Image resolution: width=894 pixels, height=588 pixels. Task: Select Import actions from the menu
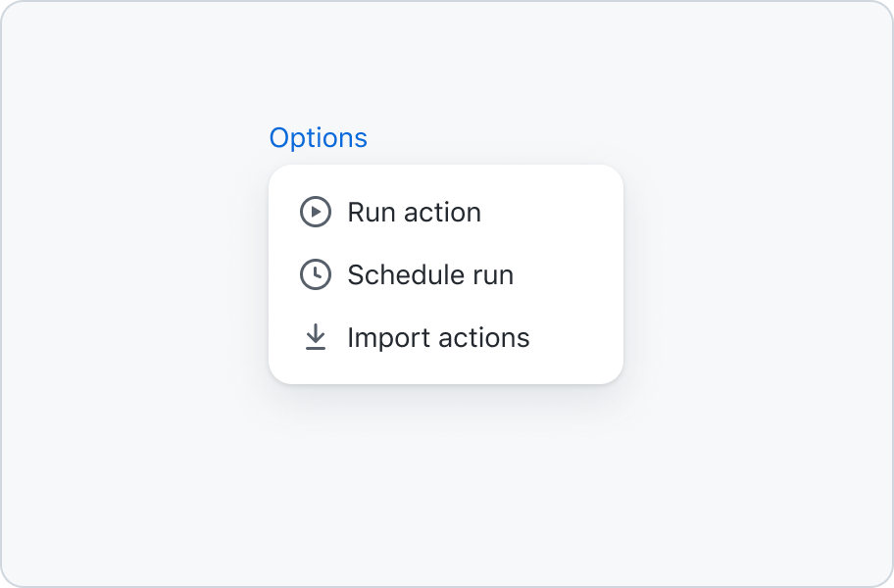[446, 337]
